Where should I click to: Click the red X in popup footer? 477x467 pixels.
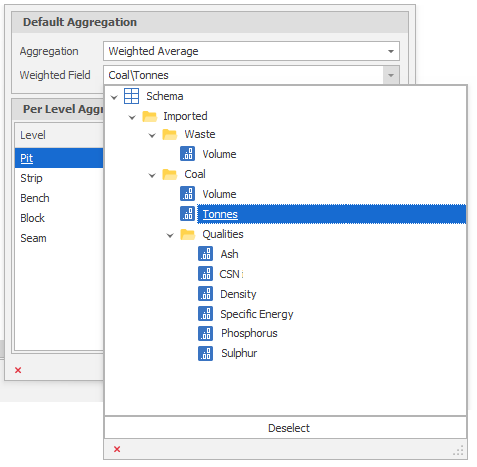click(117, 449)
